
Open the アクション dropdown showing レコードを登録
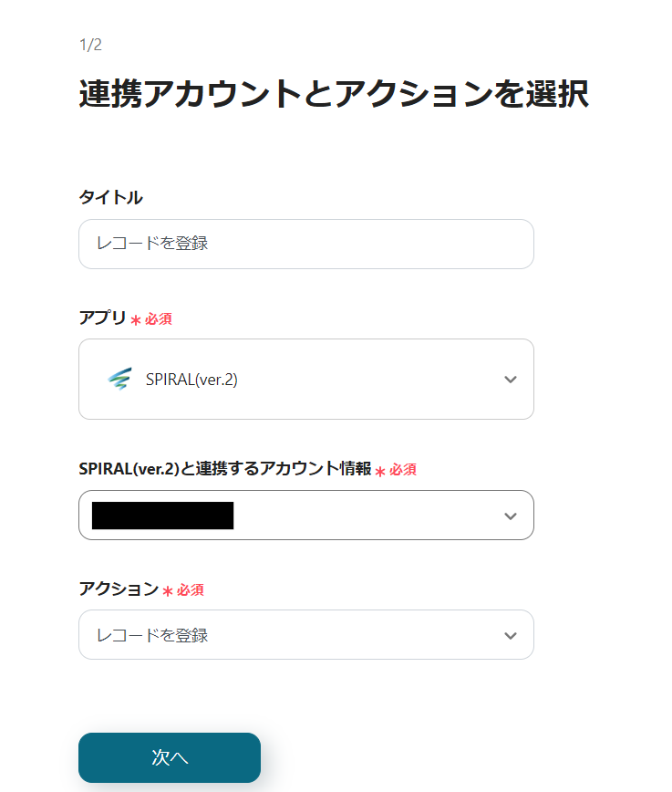306,635
